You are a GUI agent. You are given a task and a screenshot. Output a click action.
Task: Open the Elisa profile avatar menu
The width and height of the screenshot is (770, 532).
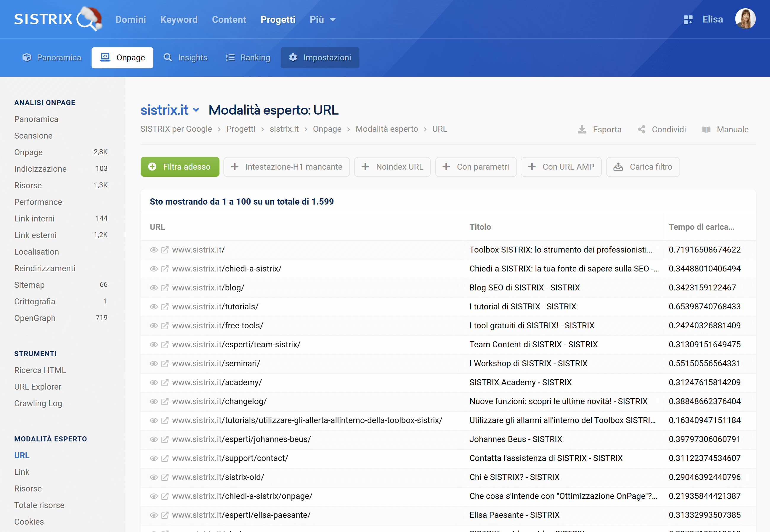746,19
